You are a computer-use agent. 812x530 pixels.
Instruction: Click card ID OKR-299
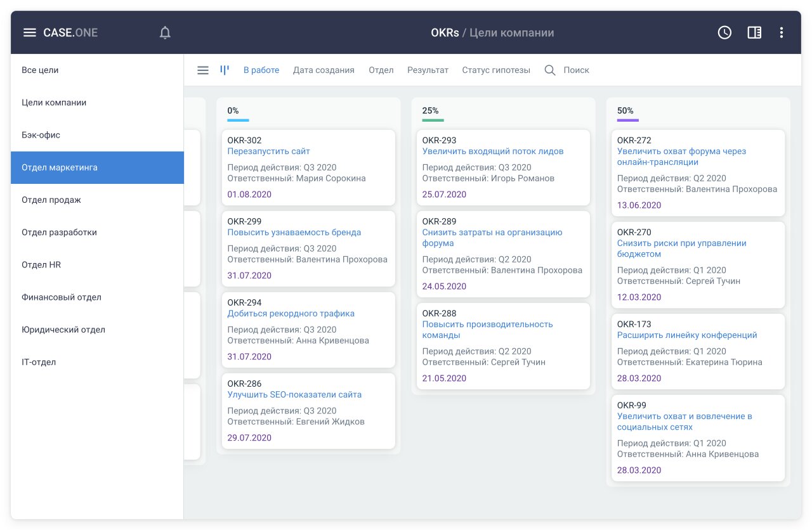(245, 222)
